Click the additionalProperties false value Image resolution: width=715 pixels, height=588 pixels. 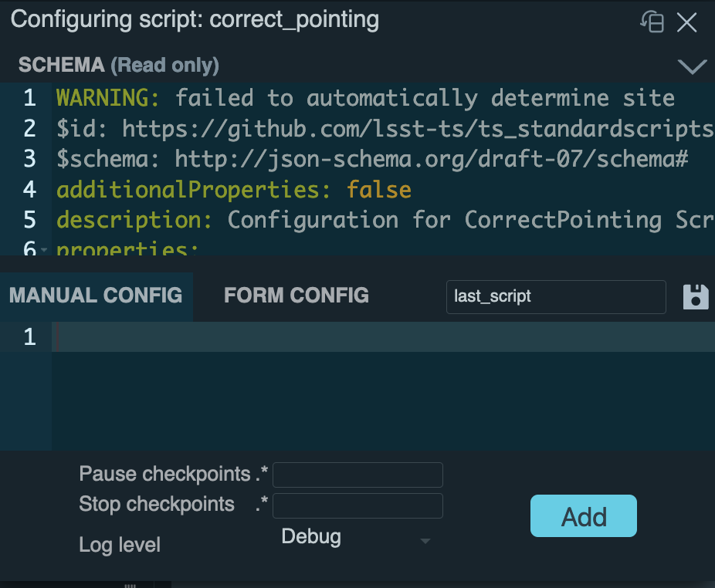[x=378, y=189]
